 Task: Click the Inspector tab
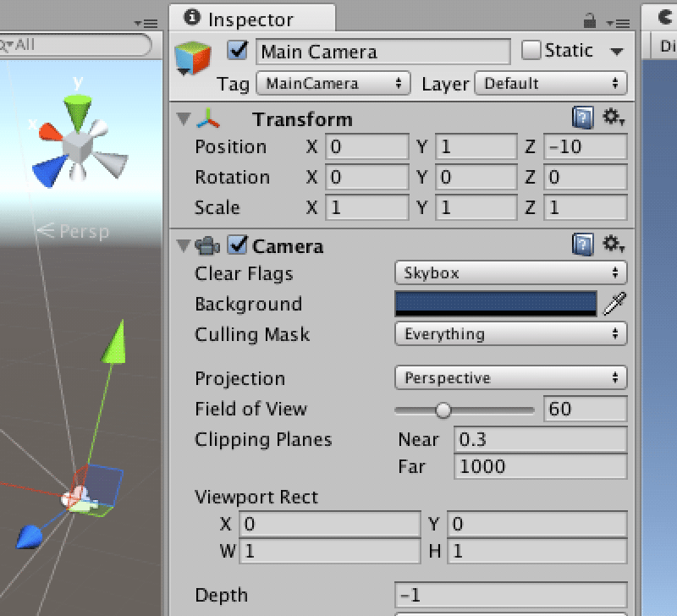pos(251,18)
